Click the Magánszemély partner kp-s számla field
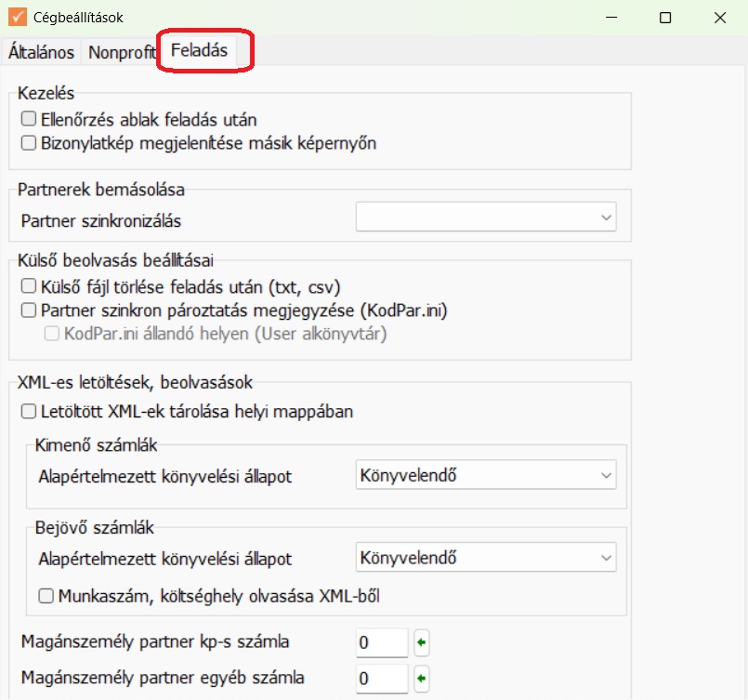 tap(381, 642)
